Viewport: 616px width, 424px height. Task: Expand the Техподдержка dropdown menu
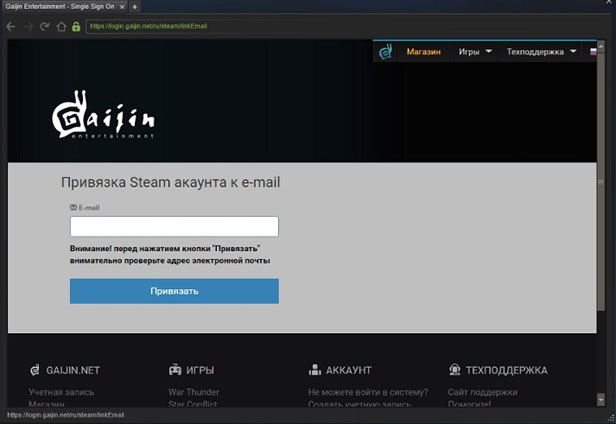tap(541, 52)
